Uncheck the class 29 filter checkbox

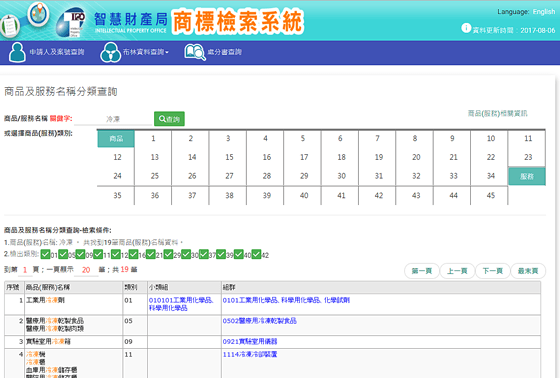click(168, 254)
